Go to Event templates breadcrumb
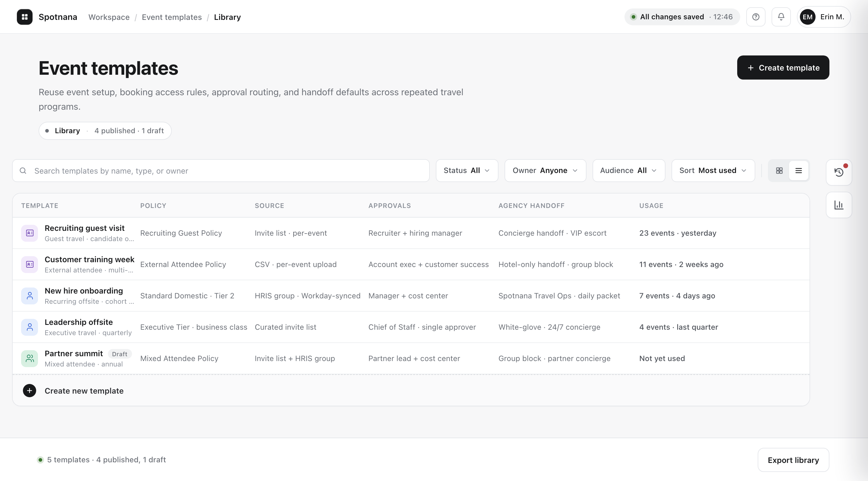868x481 pixels. [172, 17]
